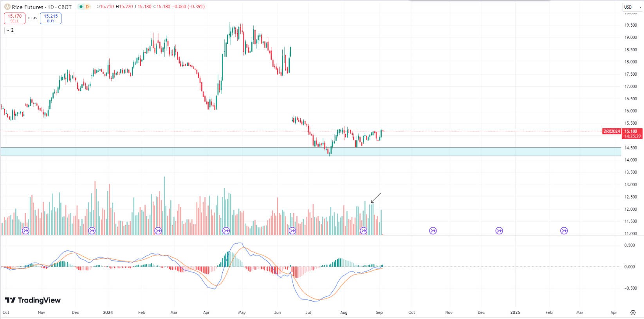Click the change value −0.060 (−0.39%)
644x319 pixels.
(x=189, y=7)
